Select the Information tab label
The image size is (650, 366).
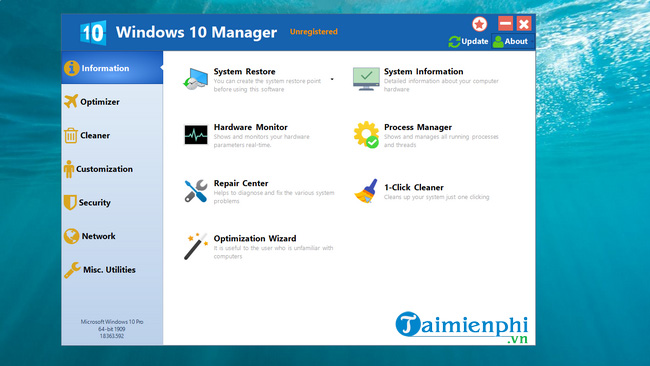[x=105, y=68]
